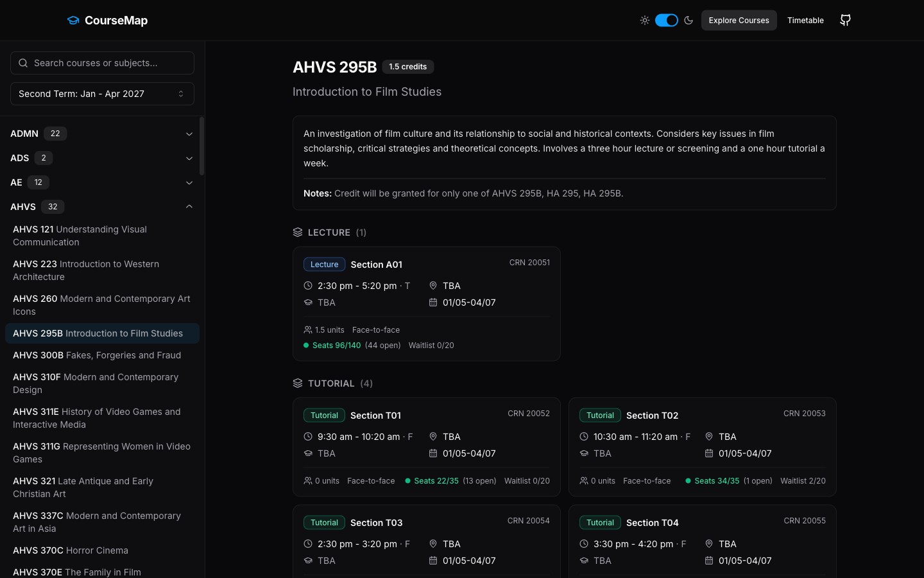
Task: Click the calendar icon in Section T03
Action: click(433, 561)
